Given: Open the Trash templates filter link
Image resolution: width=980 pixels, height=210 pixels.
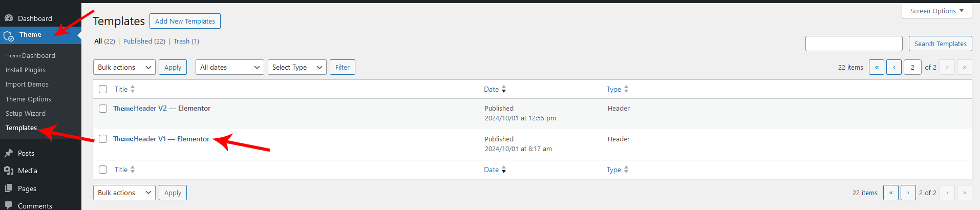Looking at the screenshot, I should pos(181,41).
